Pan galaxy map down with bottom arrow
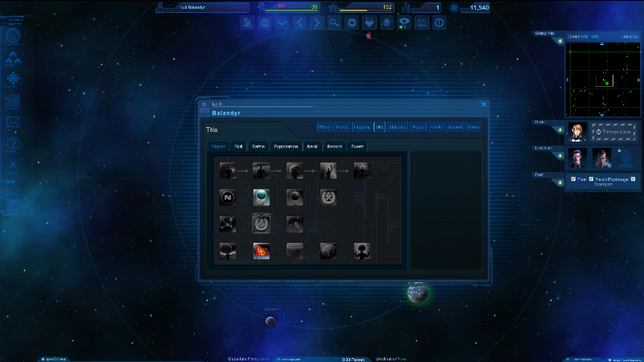 tap(602, 115)
